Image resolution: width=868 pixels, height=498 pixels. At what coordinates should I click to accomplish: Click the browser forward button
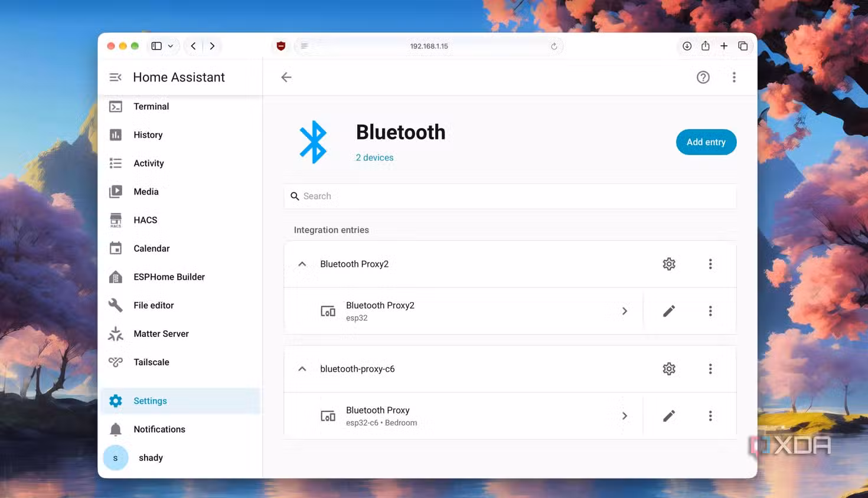212,46
